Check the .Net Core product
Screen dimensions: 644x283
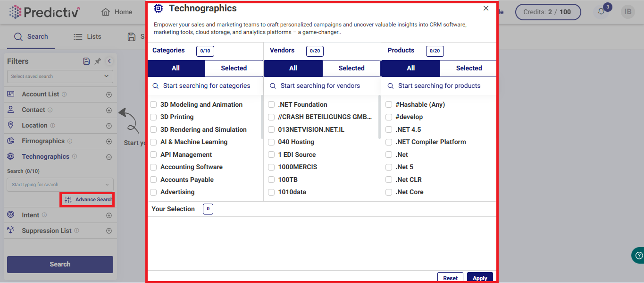(x=389, y=192)
